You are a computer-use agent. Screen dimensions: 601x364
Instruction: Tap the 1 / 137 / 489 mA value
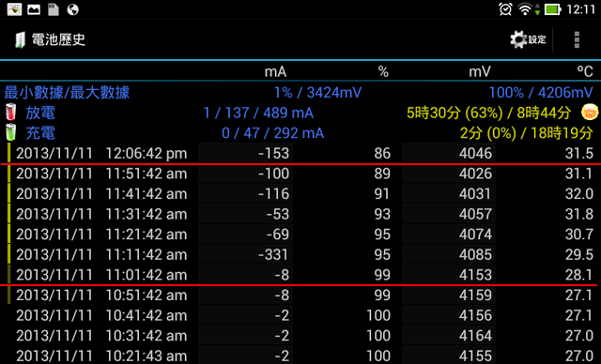(x=258, y=113)
